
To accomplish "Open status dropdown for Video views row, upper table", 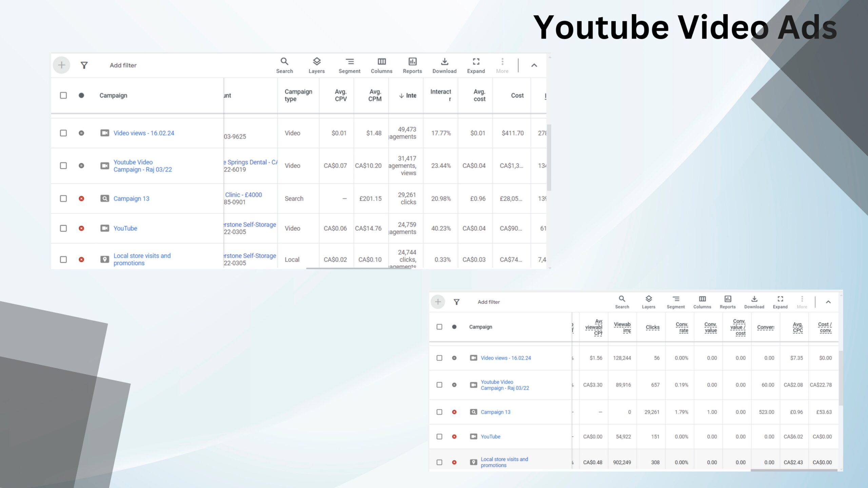I will pos(81,133).
